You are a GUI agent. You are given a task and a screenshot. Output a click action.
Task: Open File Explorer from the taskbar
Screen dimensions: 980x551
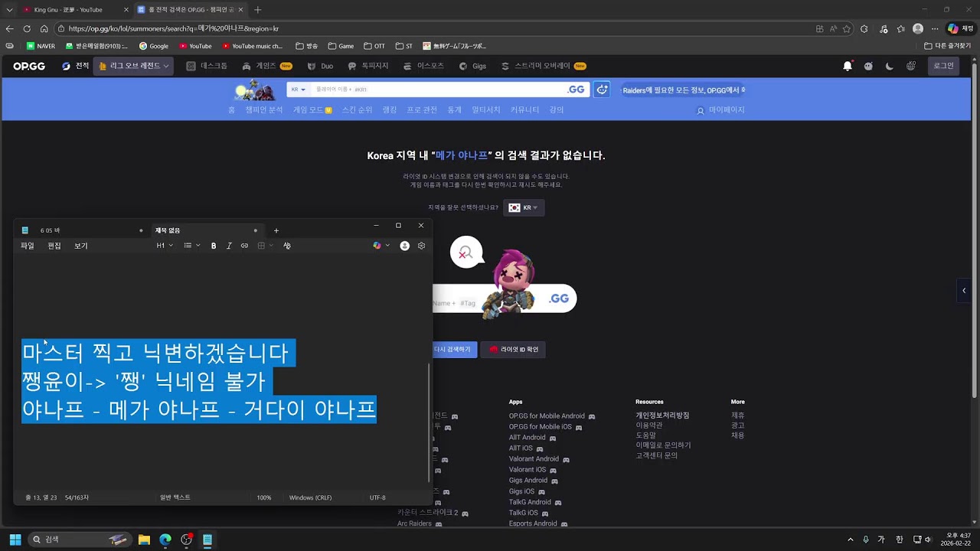[144, 540]
